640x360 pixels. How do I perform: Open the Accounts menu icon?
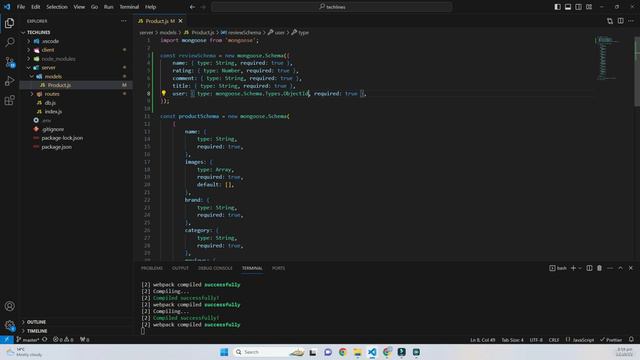tap(9, 306)
